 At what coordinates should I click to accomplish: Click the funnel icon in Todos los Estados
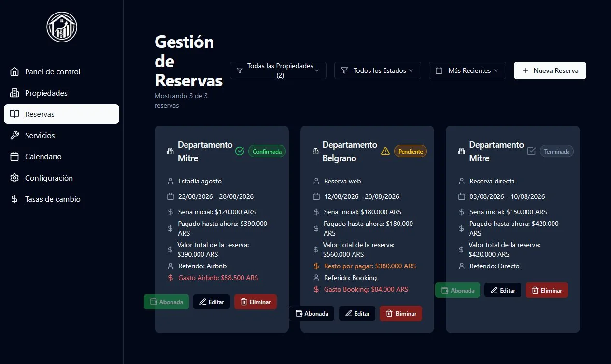click(344, 70)
